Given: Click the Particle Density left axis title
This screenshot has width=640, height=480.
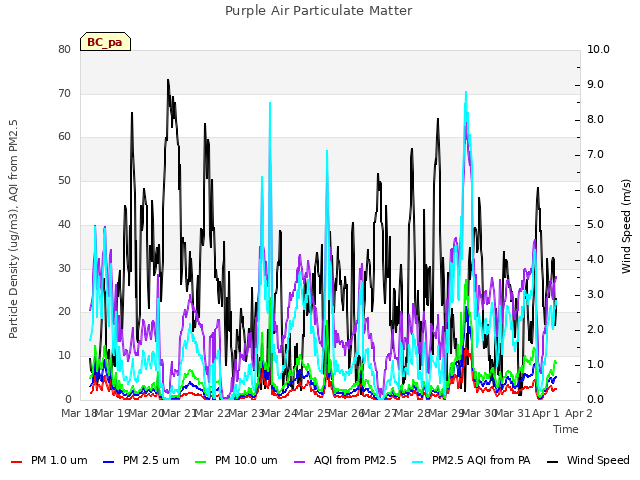Looking at the screenshot, I should (13, 229).
